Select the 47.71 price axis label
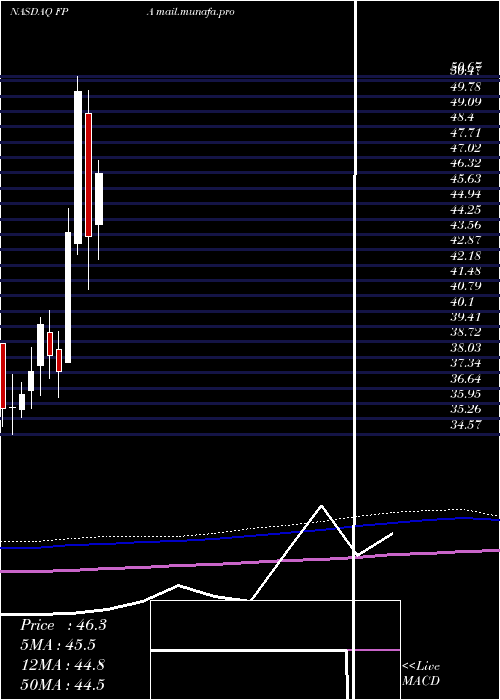This screenshot has width=500, height=700. pyautogui.click(x=466, y=133)
